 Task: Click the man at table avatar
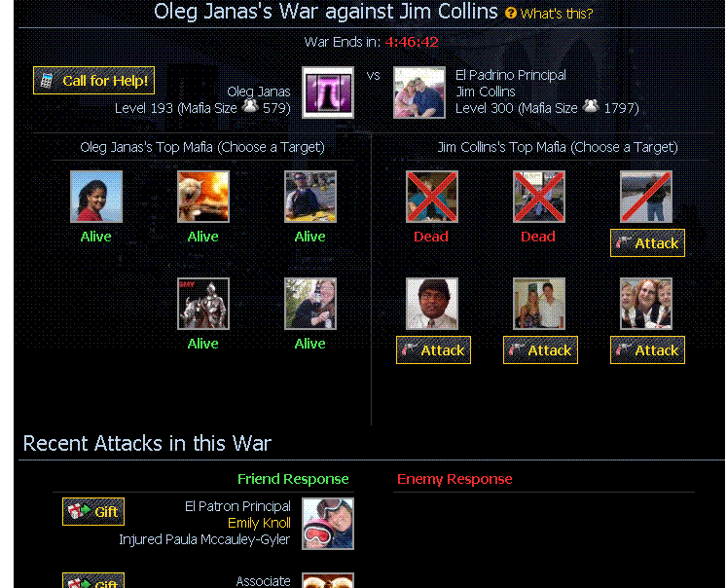(310, 197)
